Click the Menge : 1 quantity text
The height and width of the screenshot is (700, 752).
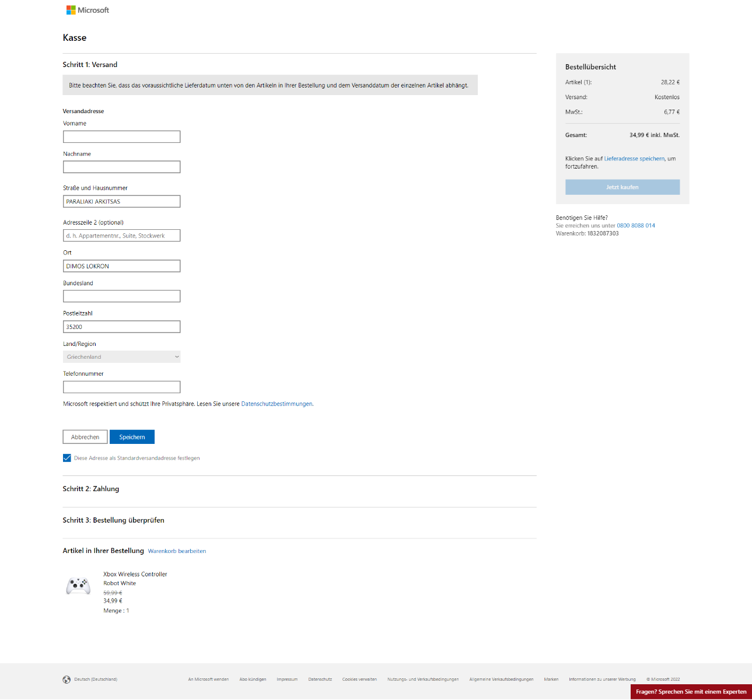click(x=116, y=611)
